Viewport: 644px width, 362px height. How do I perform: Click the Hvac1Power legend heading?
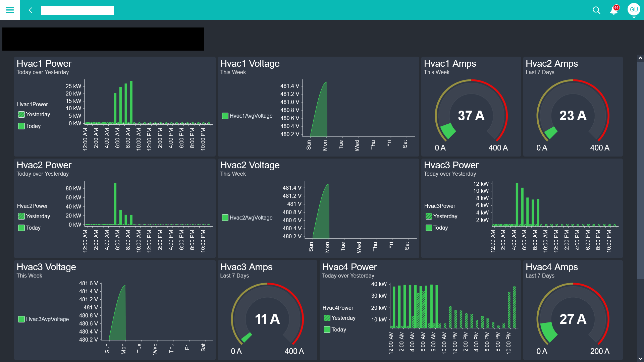[32, 105]
